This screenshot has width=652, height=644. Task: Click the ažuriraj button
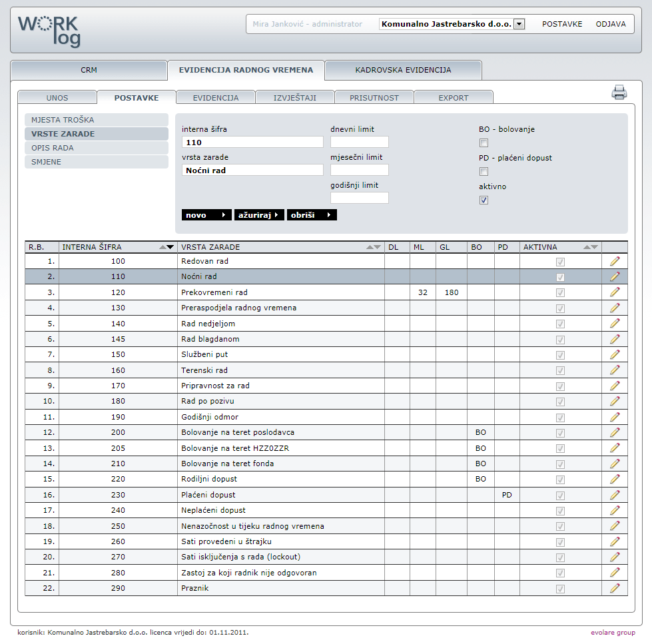pyautogui.click(x=259, y=215)
